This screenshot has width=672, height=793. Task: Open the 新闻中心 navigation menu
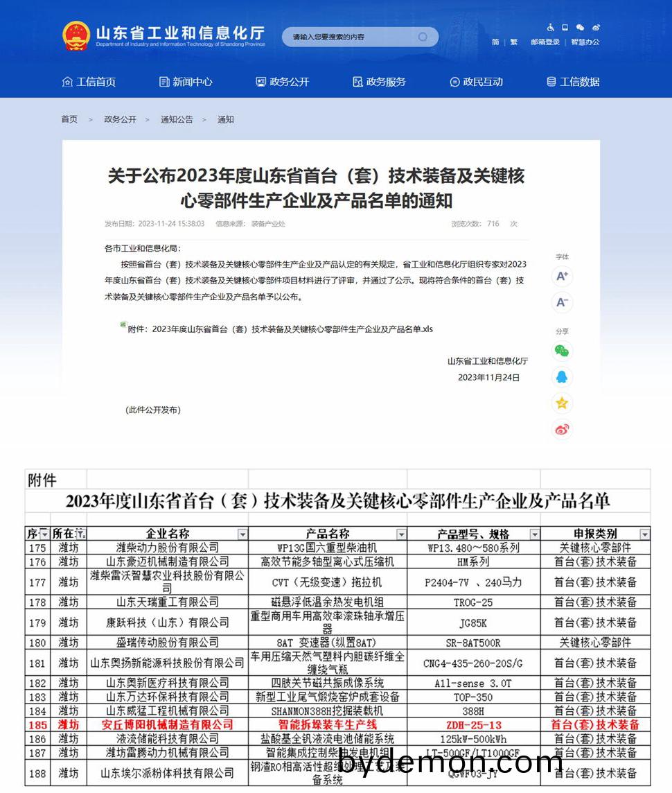188,81
